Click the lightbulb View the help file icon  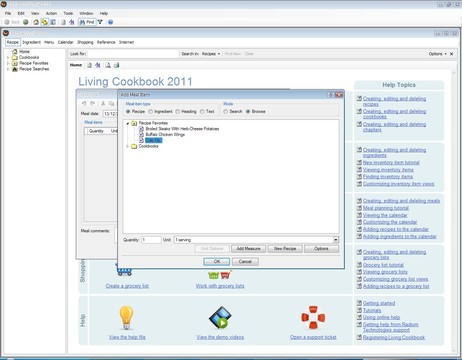(126, 318)
